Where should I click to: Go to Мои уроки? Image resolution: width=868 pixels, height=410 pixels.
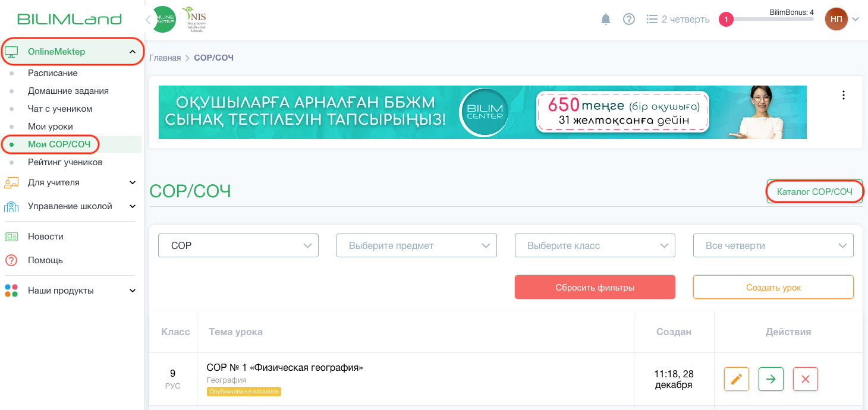tap(51, 127)
